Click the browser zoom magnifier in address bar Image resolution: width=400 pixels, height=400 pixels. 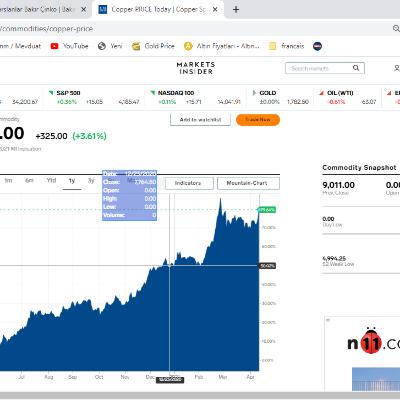click(x=396, y=29)
